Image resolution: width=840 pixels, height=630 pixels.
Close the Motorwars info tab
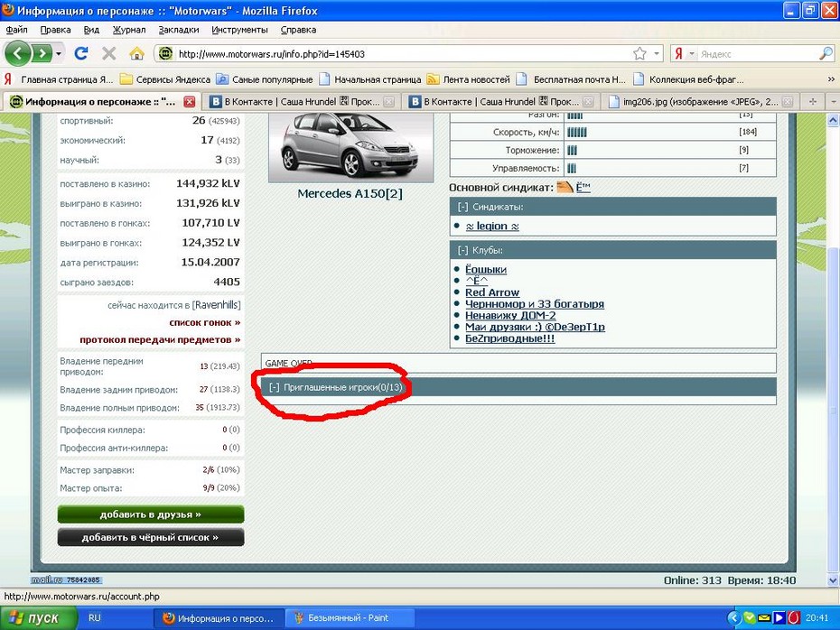pos(189,101)
